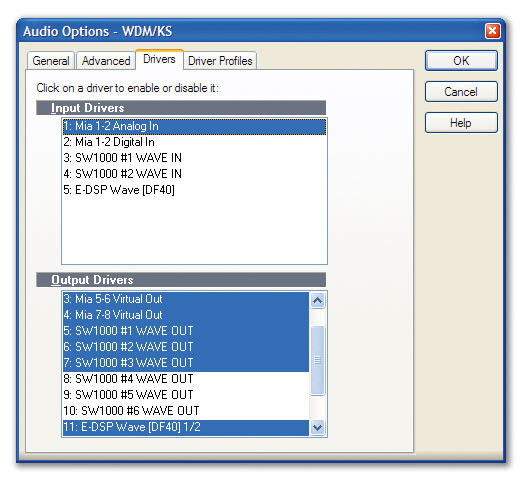
Task: Click the output drivers scroll down arrow
Action: pyautogui.click(x=317, y=427)
